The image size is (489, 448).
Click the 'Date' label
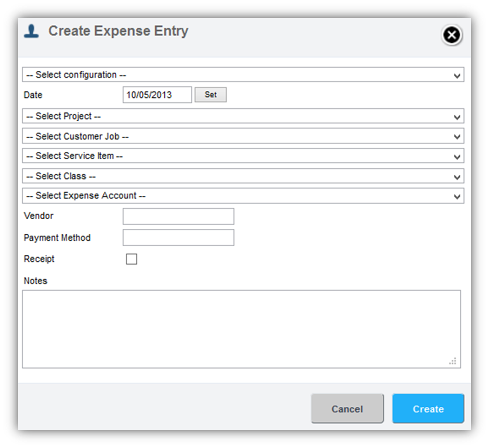tap(33, 95)
